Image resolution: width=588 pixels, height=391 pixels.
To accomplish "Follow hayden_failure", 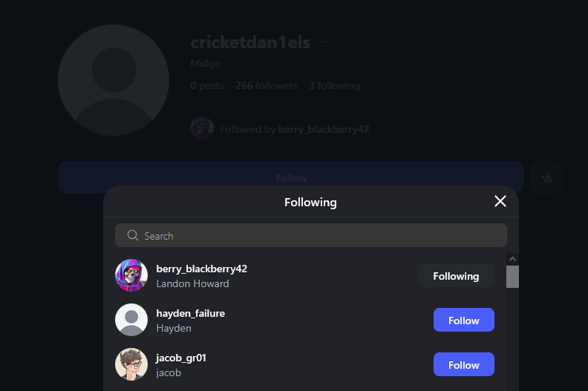I will [x=464, y=320].
